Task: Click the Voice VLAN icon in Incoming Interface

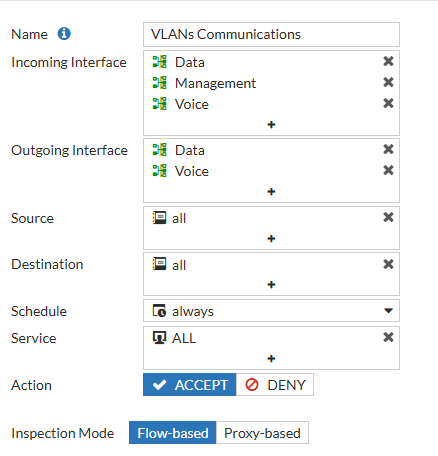Action: [x=159, y=104]
